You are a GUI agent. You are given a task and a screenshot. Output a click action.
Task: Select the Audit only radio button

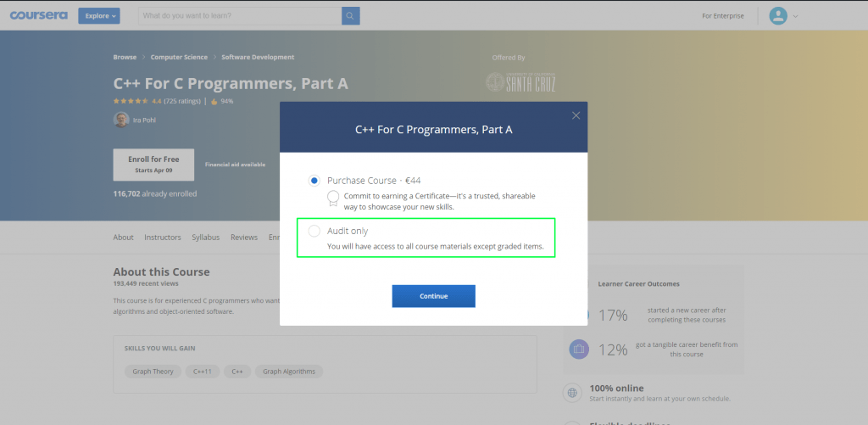click(x=314, y=231)
